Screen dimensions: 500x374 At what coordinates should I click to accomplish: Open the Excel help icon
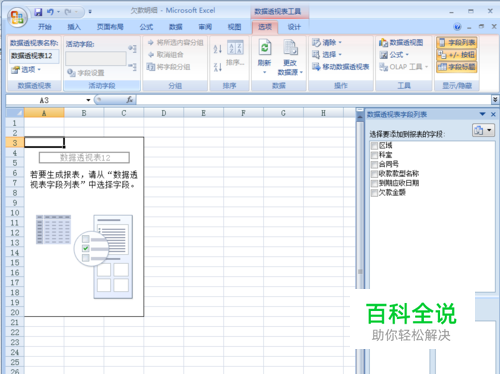click(x=457, y=27)
